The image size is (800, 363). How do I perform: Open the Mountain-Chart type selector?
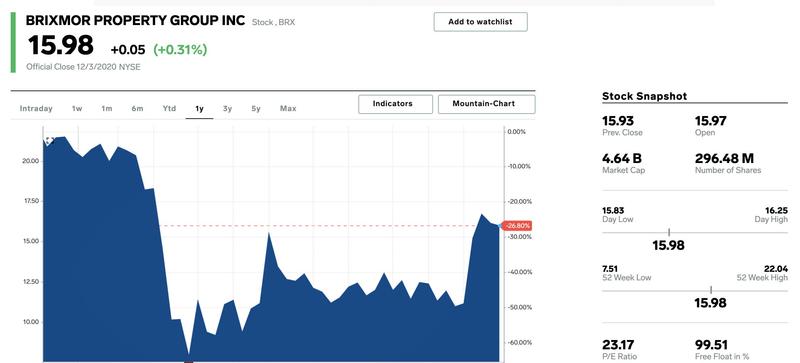pyautogui.click(x=486, y=104)
